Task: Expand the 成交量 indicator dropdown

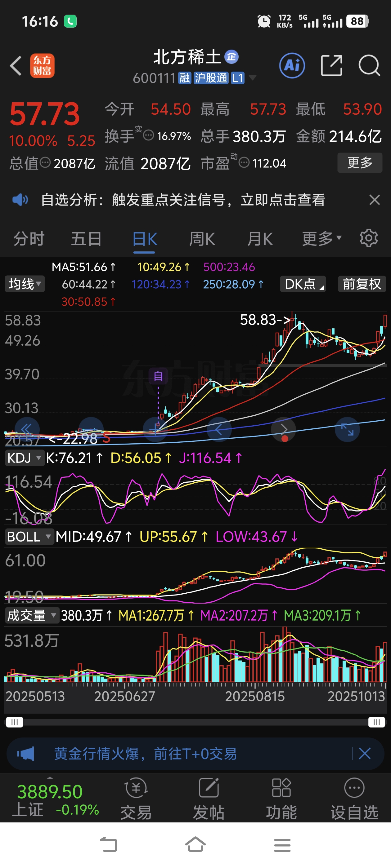Action: tap(32, 615)
